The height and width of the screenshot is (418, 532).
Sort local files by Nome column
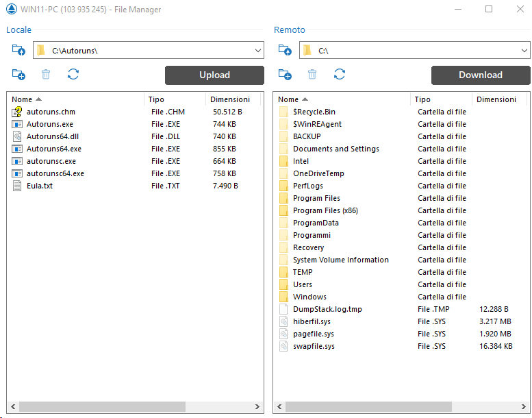pyautogui.click(x=22, y=99)
